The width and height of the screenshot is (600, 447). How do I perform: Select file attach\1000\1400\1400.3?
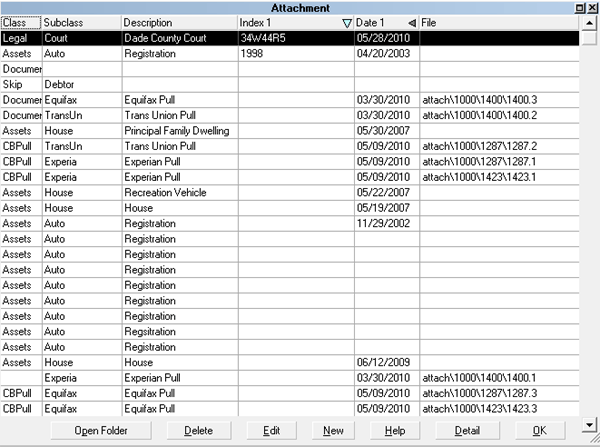pyautogui.click(x=499, y=100)
